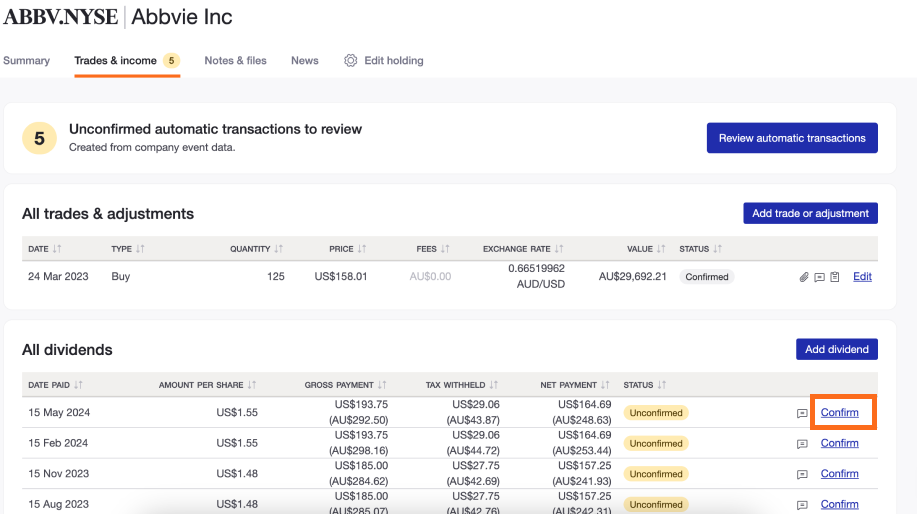The height and width of the screenshot is (514, 917).
Task: Sort trades by Price column
Action: point(362,249)
